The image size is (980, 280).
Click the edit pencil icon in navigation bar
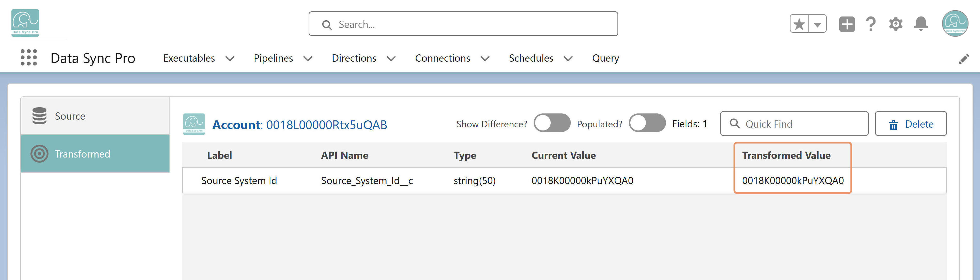(x=964, y=59)
